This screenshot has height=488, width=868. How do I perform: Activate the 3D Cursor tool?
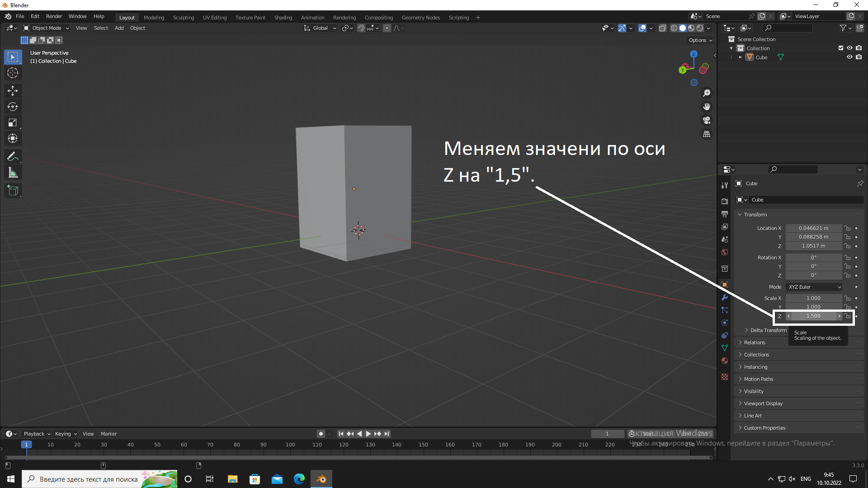tap(13, 73)
